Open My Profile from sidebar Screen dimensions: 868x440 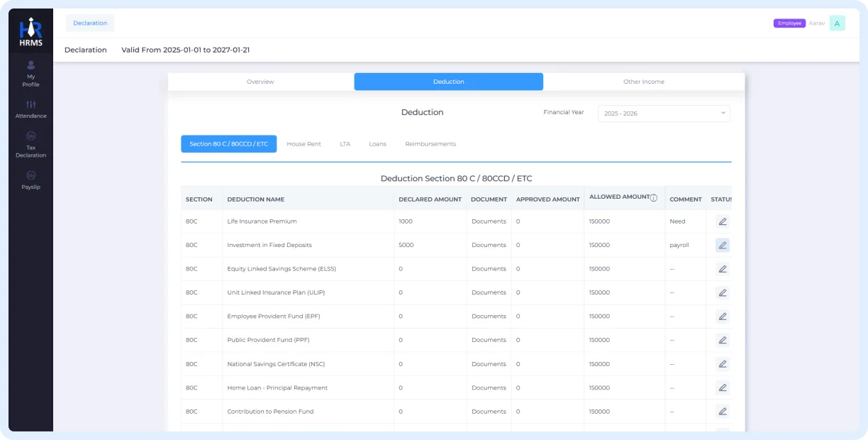point(30,74)
